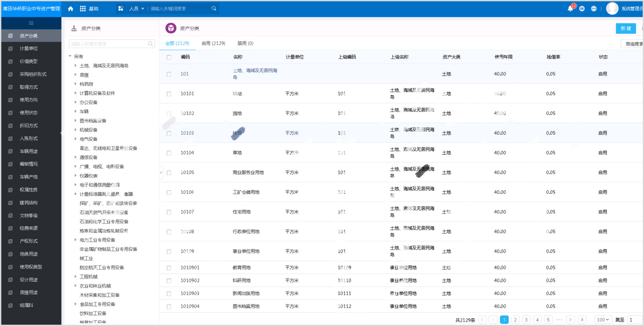Click the search magnifier in top bar
The image size is (644, 326).
coord(214,8)
